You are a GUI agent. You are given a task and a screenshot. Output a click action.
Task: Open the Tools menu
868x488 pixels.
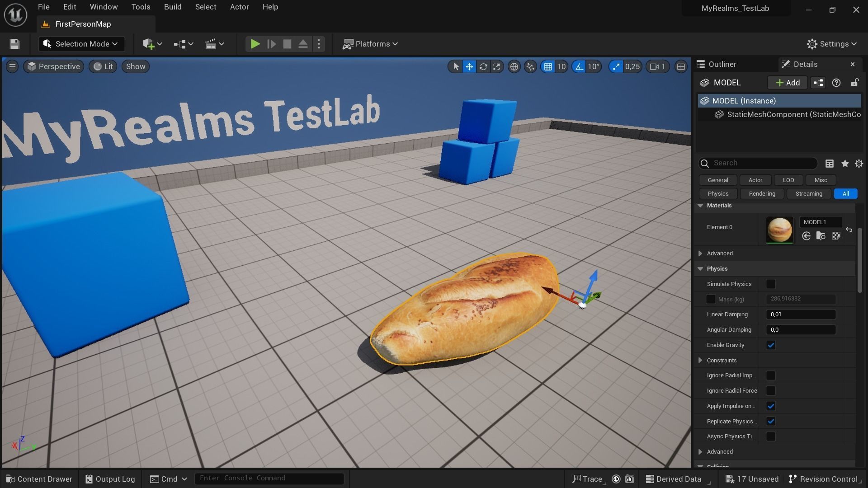click(x=141, y=7)
